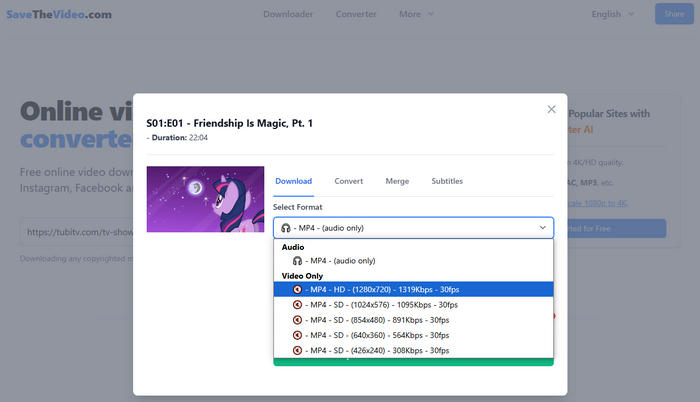Click the headphones icon in the selected format field

tap(286, 228)
